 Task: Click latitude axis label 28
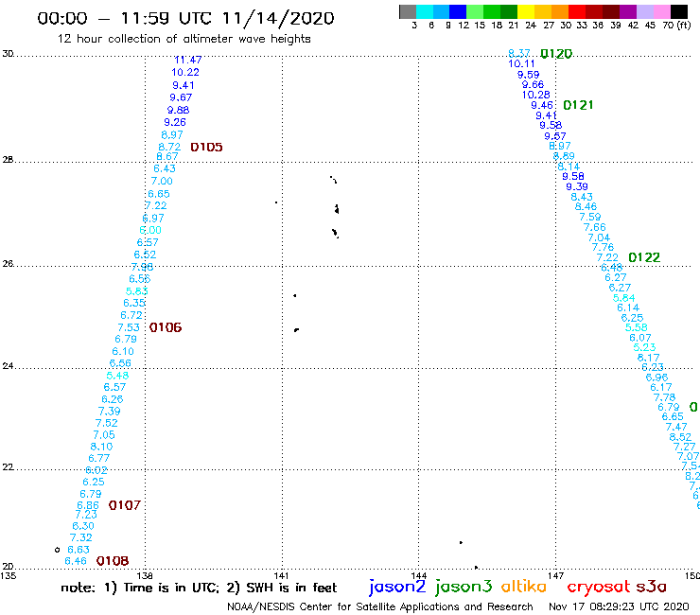coord(8,160)
